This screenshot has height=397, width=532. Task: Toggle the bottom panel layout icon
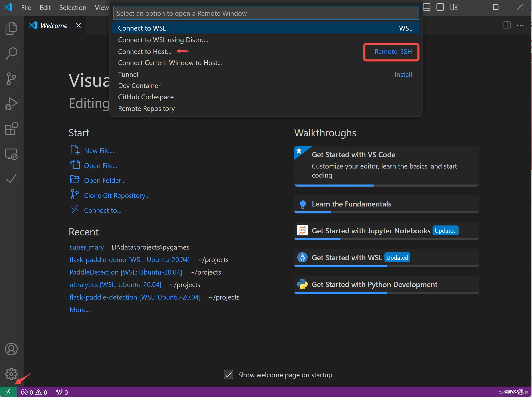pos(426,7)
